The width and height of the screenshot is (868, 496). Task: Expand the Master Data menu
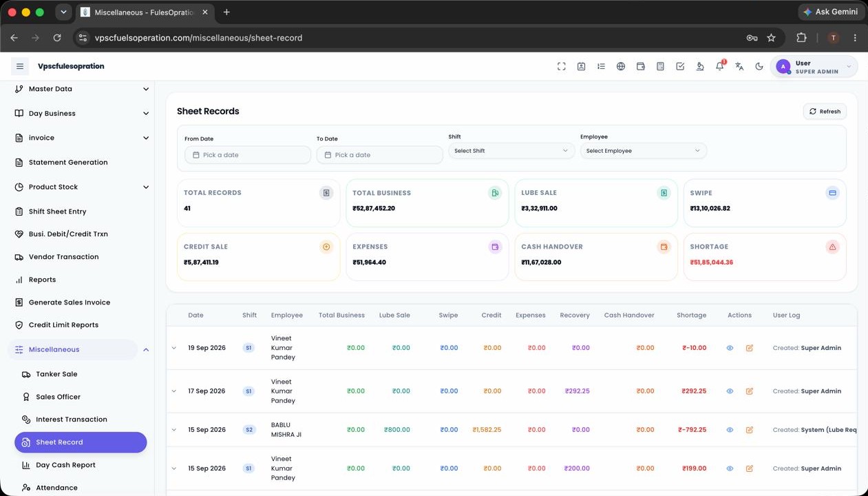[x=82, y=89]
